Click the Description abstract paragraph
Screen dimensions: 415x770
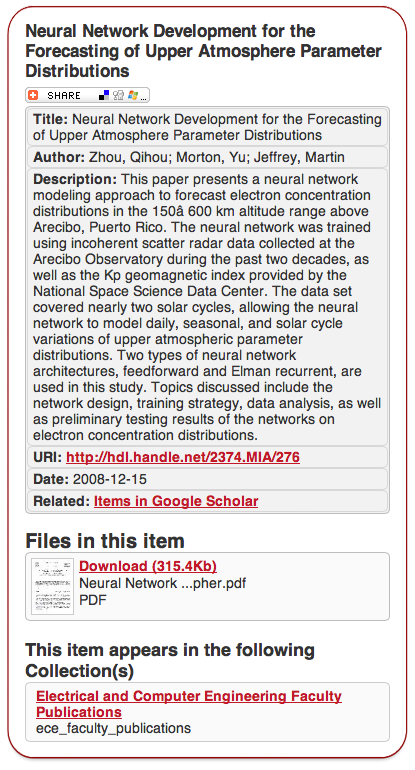point(207,307)
